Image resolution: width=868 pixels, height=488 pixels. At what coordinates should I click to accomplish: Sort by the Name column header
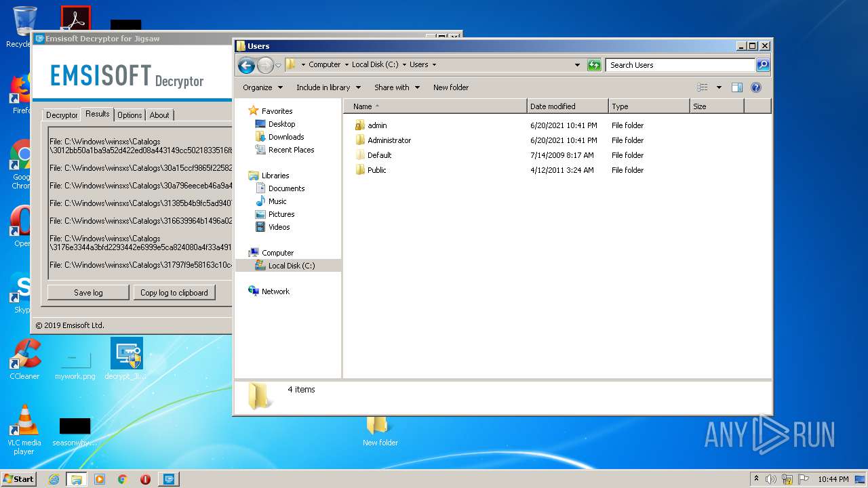point(435,106)
